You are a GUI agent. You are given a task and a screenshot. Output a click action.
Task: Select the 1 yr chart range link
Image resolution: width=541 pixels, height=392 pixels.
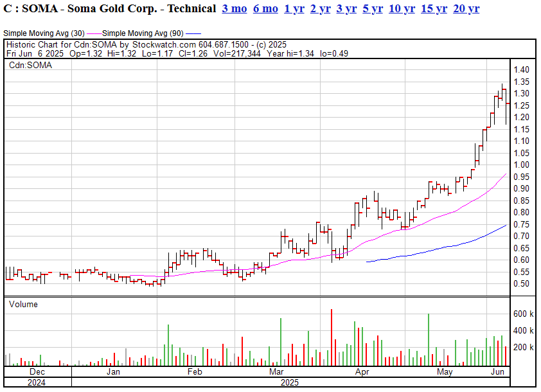coord(294,8)
